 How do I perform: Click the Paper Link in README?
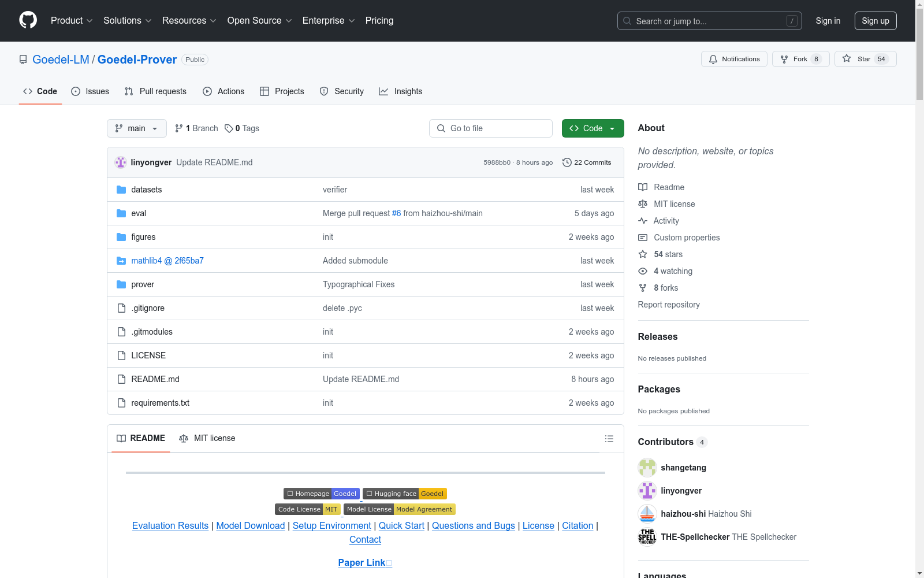[365, 562]
